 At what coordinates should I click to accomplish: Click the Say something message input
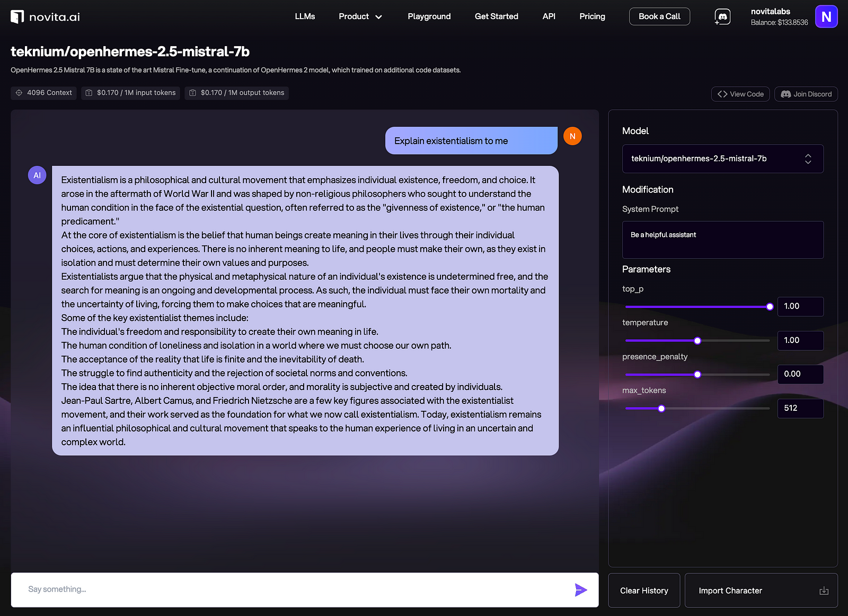(305, 589)
